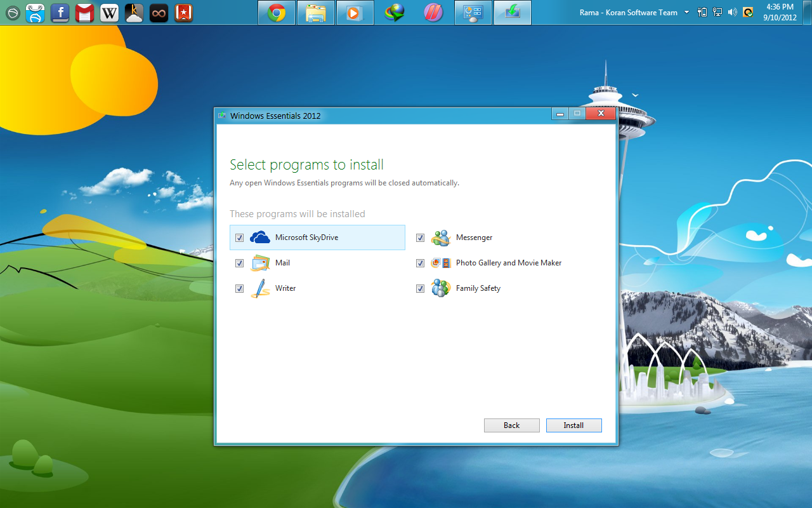Open the Facebook shortcut
Image resolution: width=812 pixels, height=508 pixels.
coord(59,12)
